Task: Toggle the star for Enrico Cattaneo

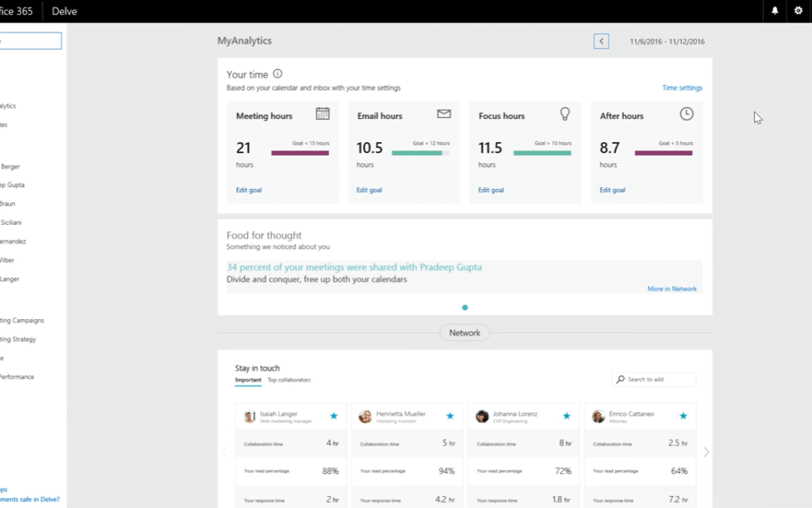Action: (x=683, y=415)
